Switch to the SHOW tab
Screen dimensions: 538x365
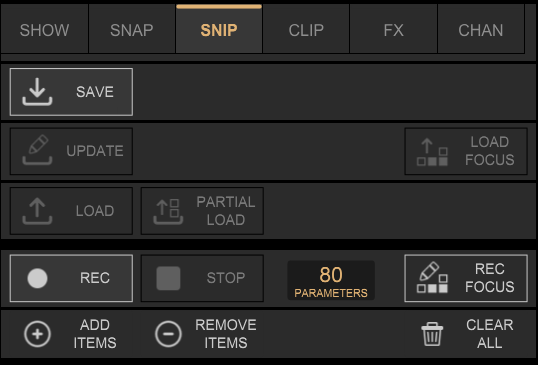coord(45,30)
